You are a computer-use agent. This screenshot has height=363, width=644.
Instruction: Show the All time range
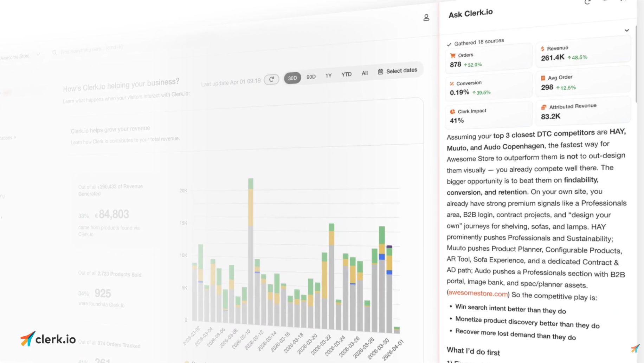365,73
